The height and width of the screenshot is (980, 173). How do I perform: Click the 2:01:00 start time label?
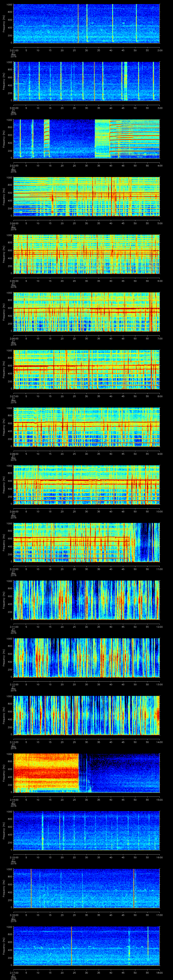point(14,50)
